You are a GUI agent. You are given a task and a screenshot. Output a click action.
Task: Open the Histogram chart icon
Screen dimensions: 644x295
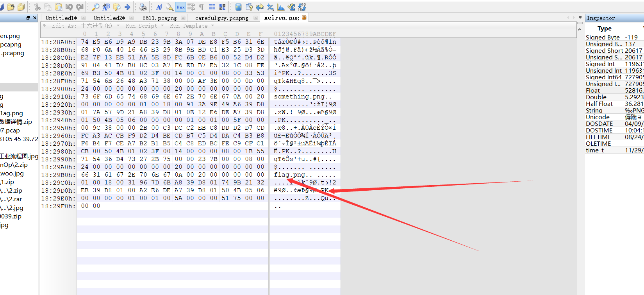[281, 7]
